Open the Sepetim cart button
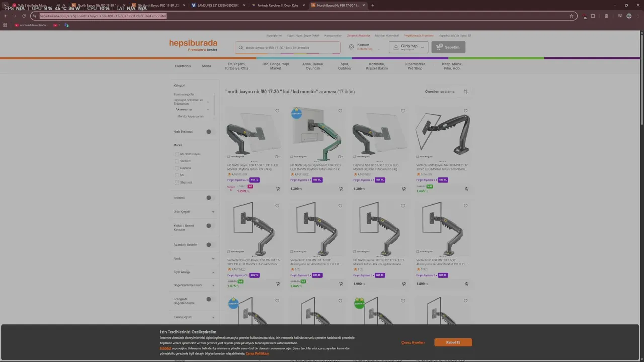Screen dimensions: 644x362 pos(448,47)
